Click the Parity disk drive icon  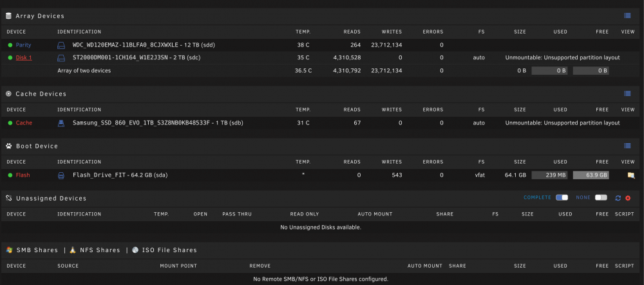[x=61, y=45]
